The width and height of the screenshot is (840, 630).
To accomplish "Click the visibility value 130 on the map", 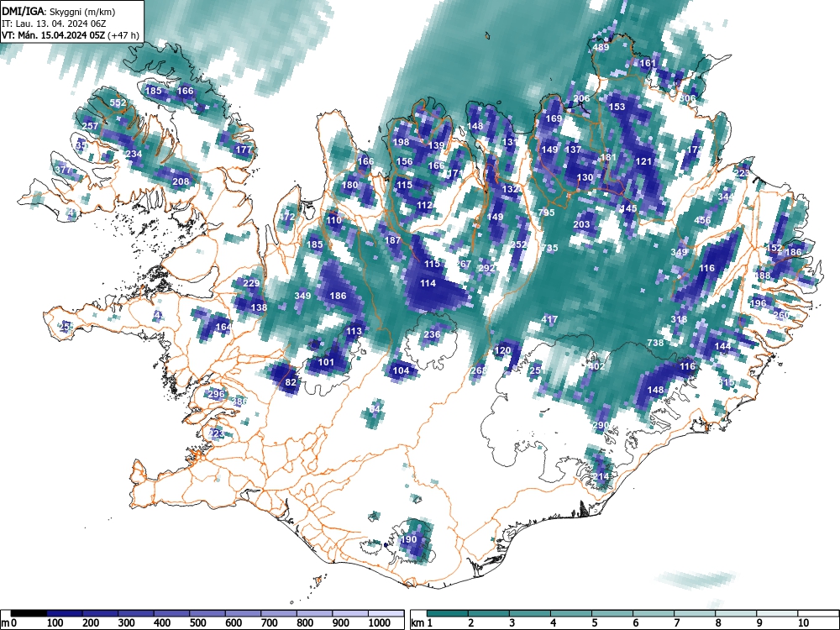I will 585,177.
